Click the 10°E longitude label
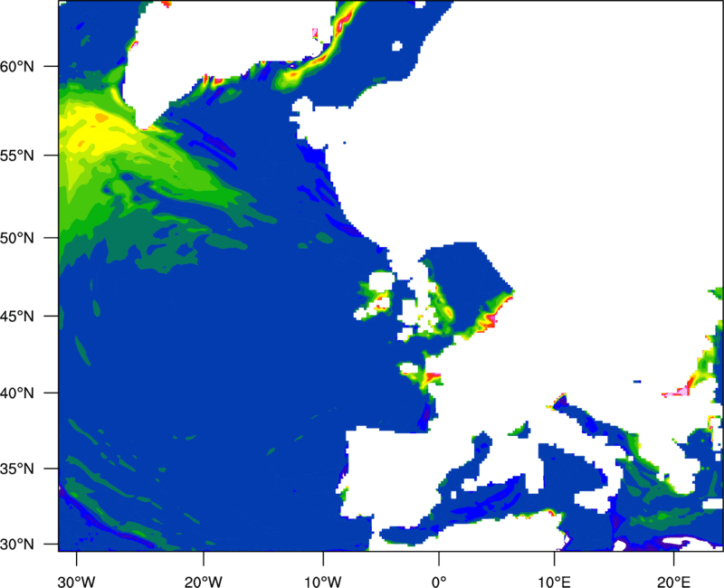 (554, 582)
